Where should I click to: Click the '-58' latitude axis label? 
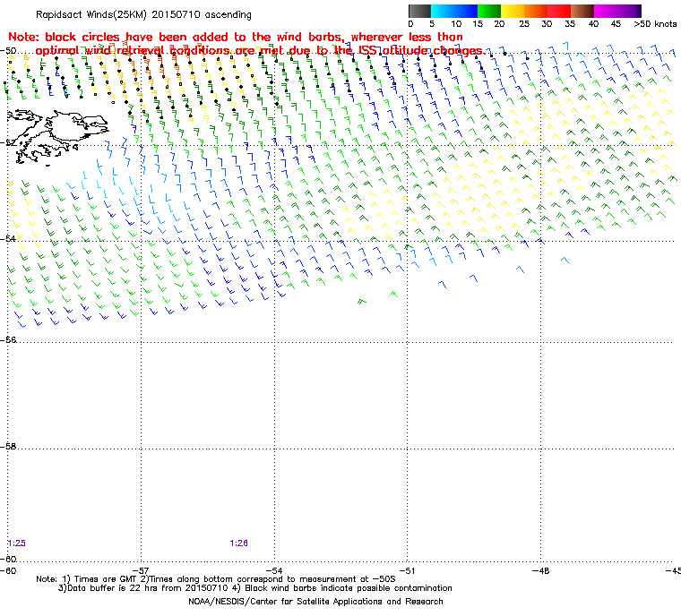[8, 446]
